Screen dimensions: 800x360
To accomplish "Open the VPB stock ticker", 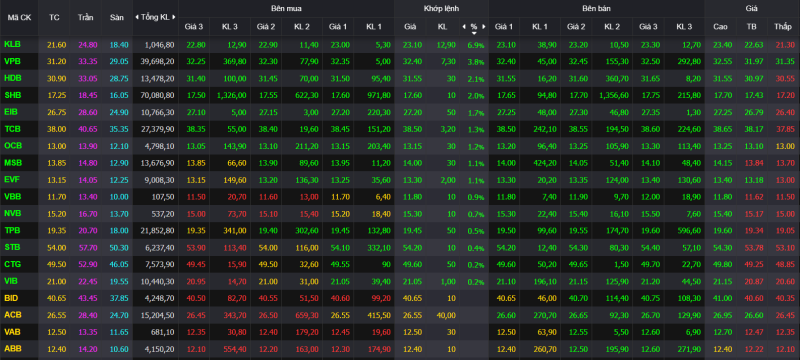I will (x=12, y=61).
